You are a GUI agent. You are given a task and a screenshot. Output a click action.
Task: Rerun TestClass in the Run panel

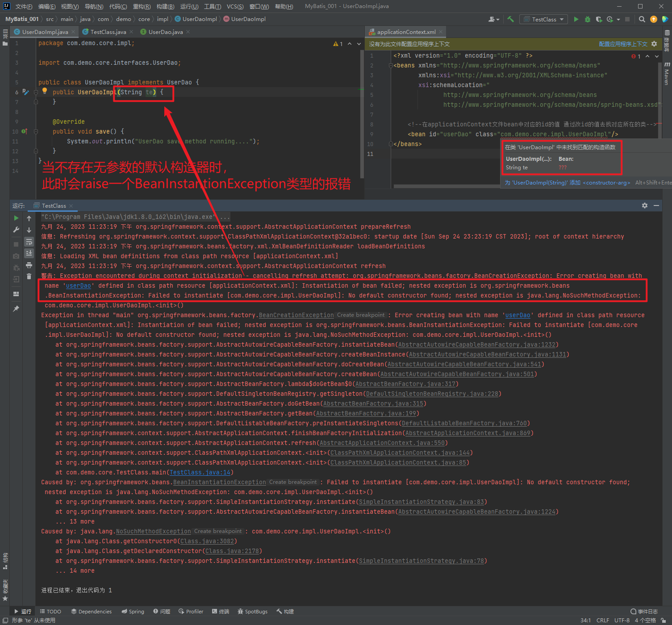[16, 218]
